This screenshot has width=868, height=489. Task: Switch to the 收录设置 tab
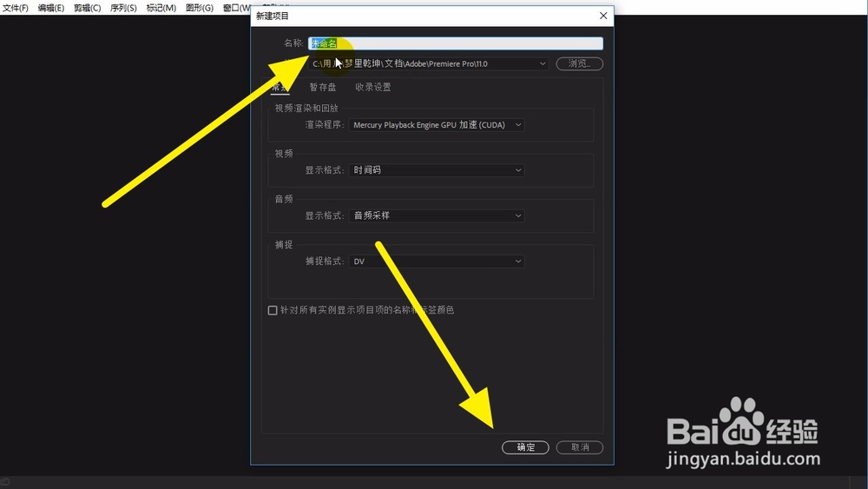coord(373,87)
